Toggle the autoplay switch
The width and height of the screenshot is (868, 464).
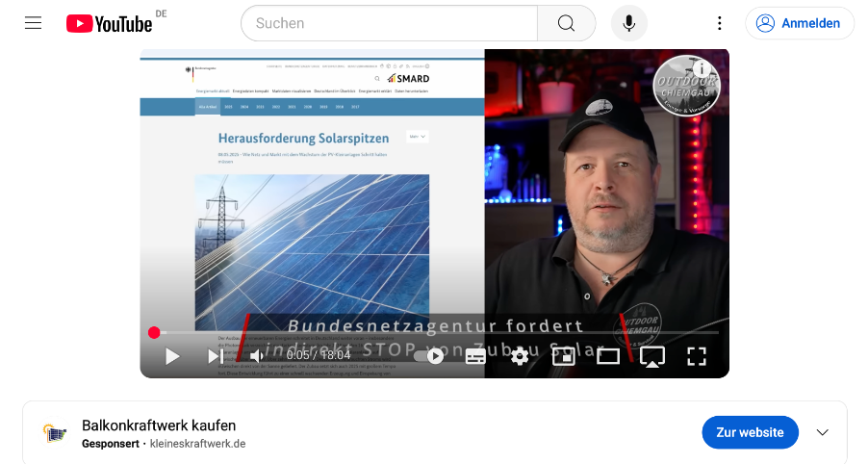429,356
